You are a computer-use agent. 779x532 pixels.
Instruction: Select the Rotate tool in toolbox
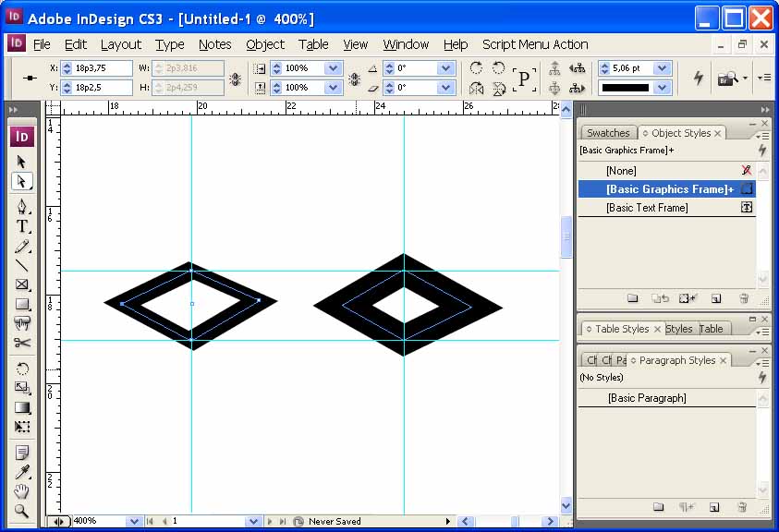pyautogui.click(x=22, y=369)
